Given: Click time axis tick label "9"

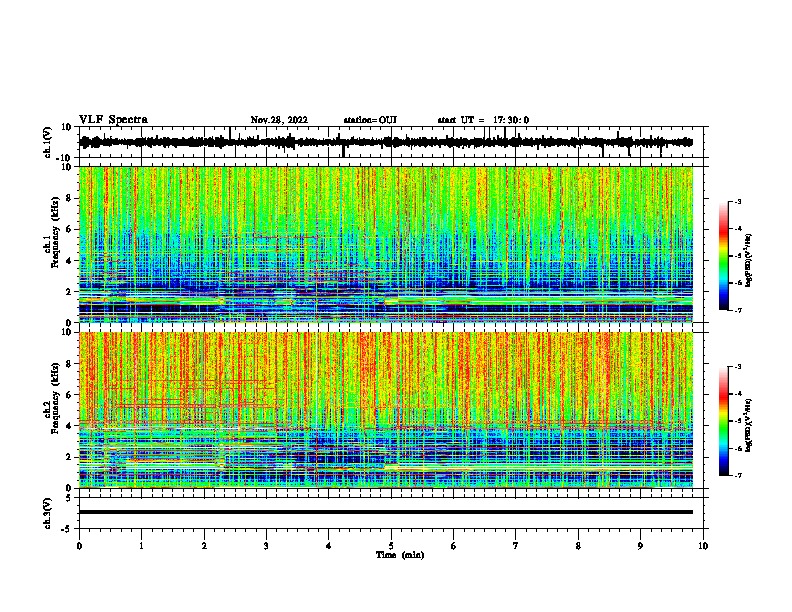Looking at the screenshot, I should coord(640,546).
